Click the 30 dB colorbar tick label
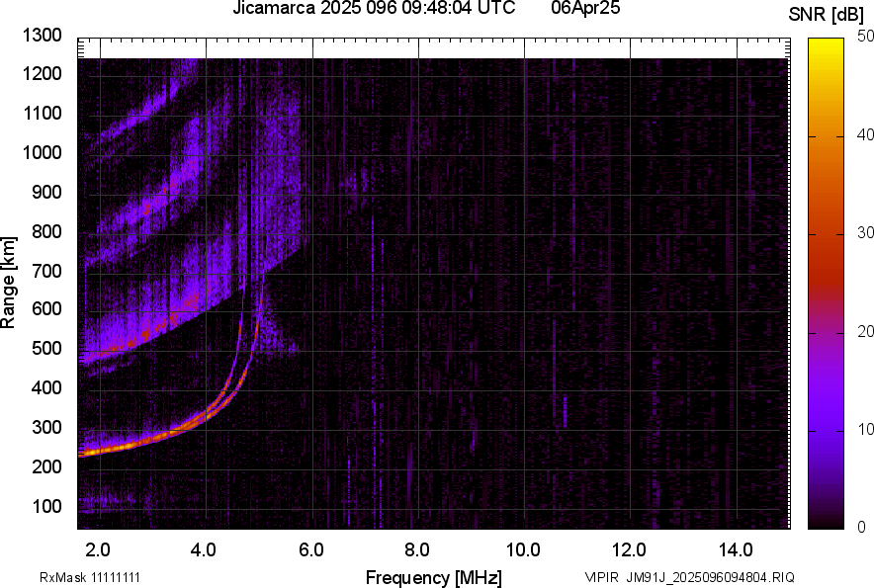The height and width of the screenshot is (588, 874). click(x=865, y=232)
